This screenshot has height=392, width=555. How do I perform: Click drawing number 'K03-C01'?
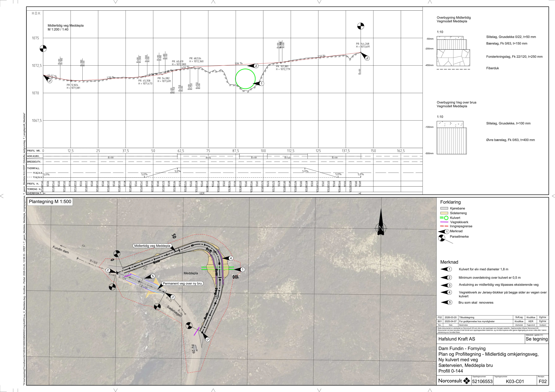(x=515, y=382)
